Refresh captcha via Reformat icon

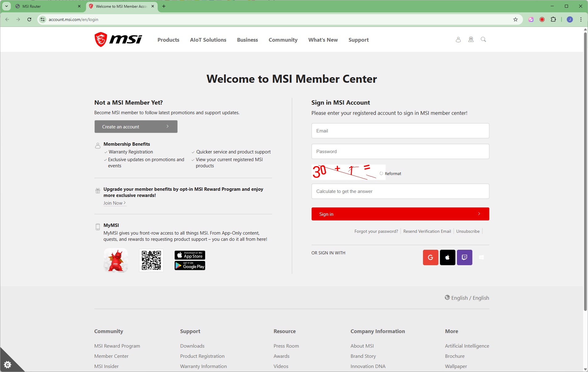381,173
